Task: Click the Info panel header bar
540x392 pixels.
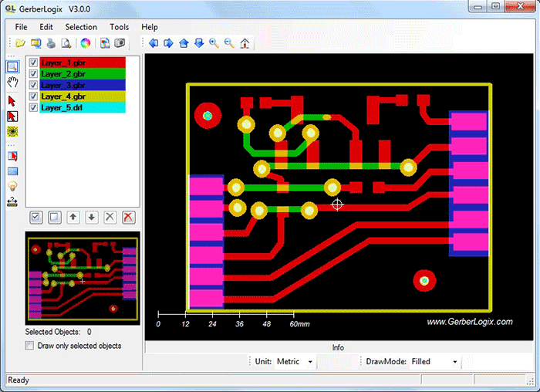Action: pyautogui.click(x=339, y=347)
